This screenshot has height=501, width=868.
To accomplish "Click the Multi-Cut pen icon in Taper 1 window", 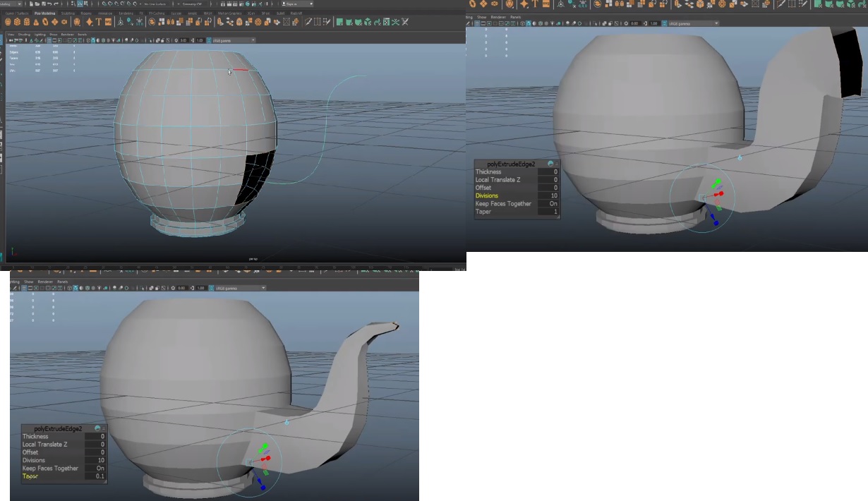I will click(780, 4).
